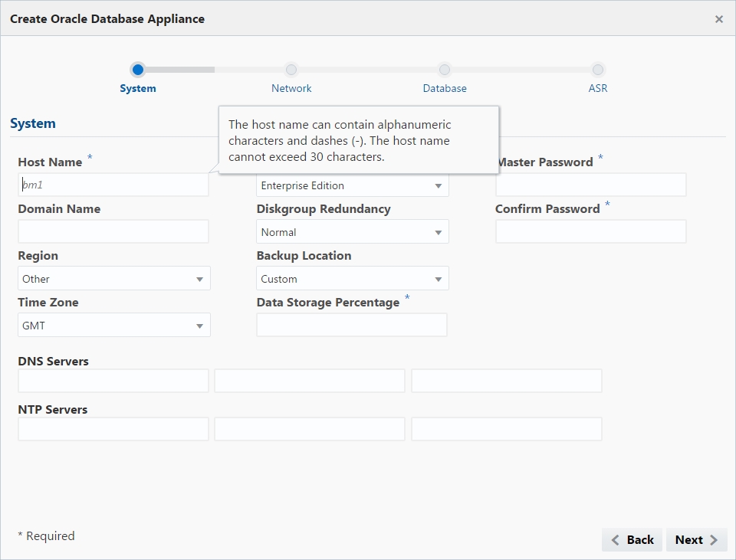Select the Database step circle

(x=445, y=70)
